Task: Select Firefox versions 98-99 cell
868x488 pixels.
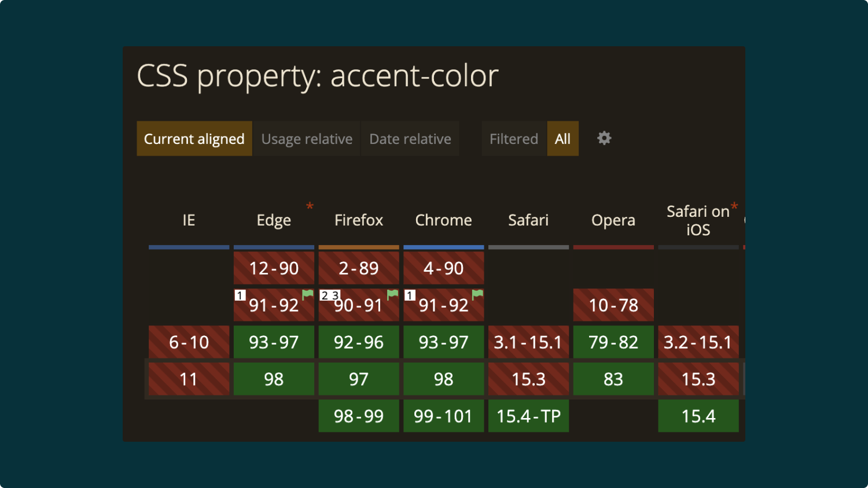Action: point(359,416)
